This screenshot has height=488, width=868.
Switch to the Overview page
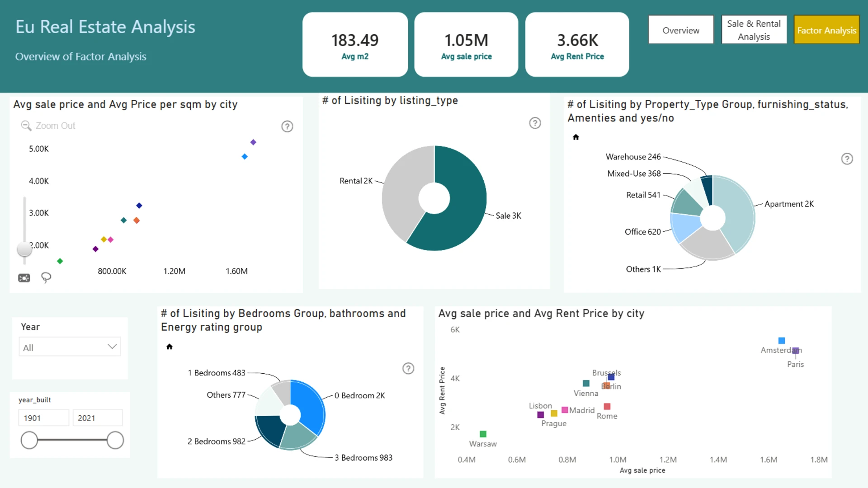point(680,30)
